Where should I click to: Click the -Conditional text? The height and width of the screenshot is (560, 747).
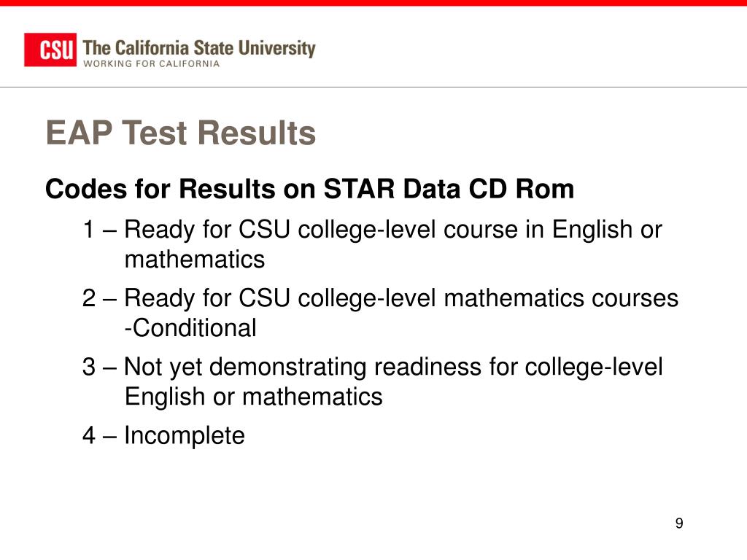tap(190, 328)
